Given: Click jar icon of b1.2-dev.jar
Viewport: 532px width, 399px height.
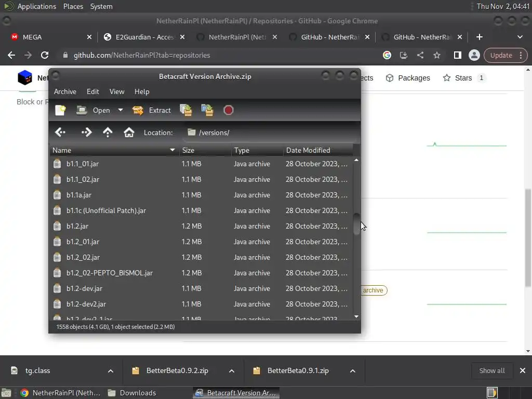Looking at the screenshot, I should point(57,288).
